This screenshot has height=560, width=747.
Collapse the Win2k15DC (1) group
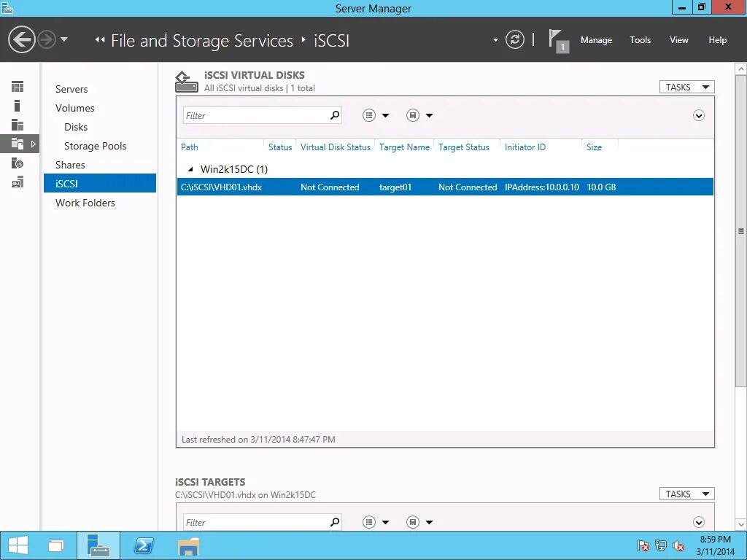click(190, 169)
